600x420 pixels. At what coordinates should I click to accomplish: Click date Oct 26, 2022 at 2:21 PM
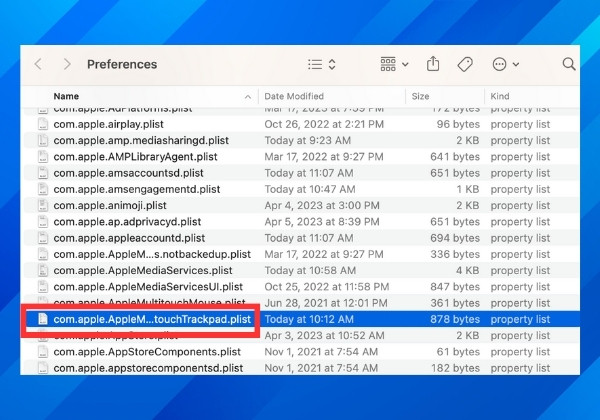324,124
